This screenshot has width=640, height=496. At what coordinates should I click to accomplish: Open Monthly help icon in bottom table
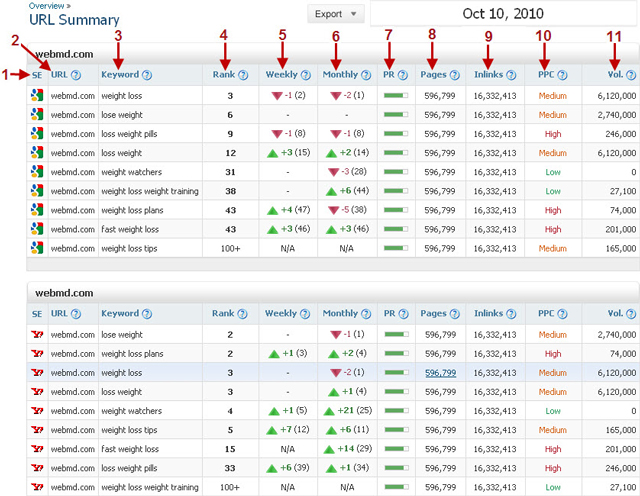pos(365,314)
